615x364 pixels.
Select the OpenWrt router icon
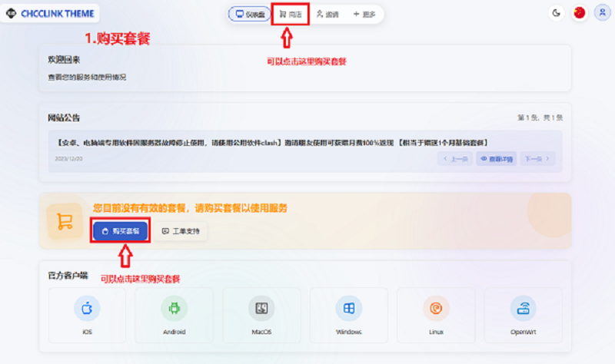pyautogui.click(x=523, y=309)
